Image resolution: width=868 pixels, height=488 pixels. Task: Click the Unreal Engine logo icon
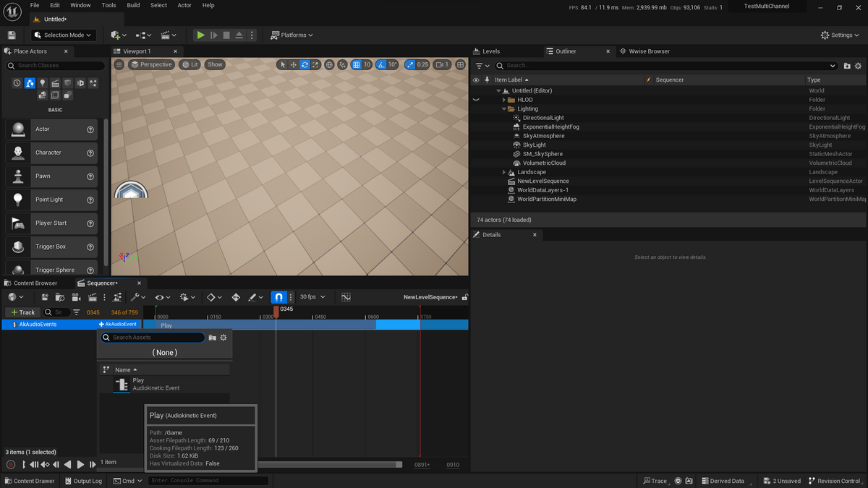[x=12, y=10]
